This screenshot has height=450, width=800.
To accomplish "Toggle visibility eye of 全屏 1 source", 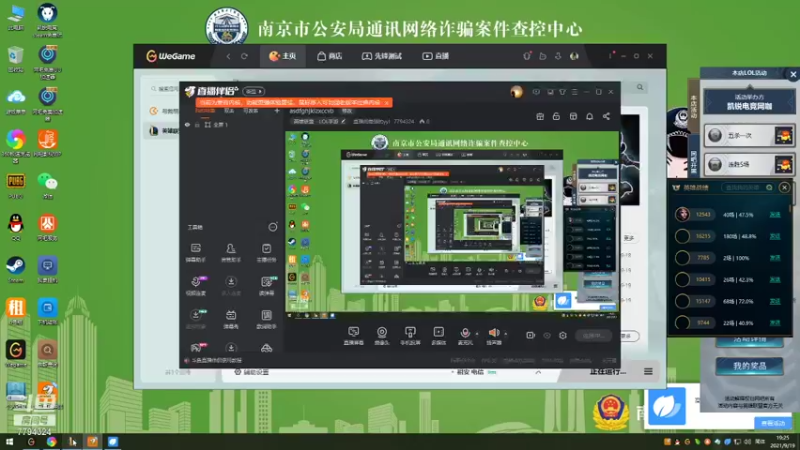I will pos(187,124).
